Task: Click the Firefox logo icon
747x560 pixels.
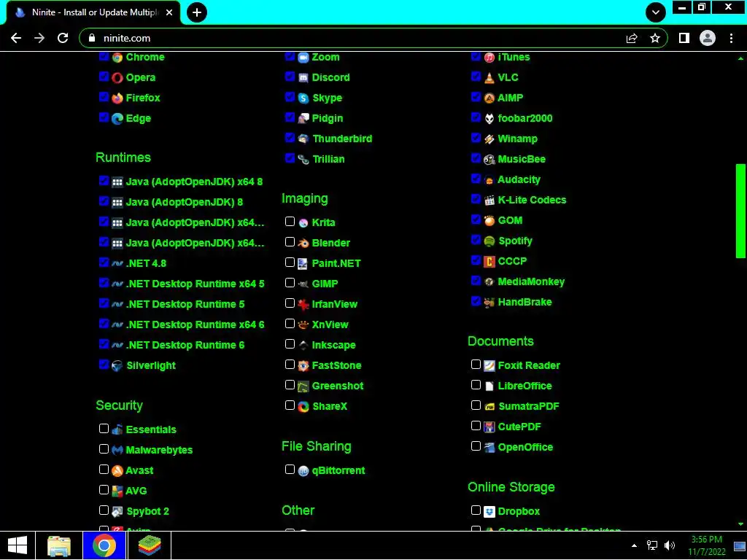Action: coord(117,98)
